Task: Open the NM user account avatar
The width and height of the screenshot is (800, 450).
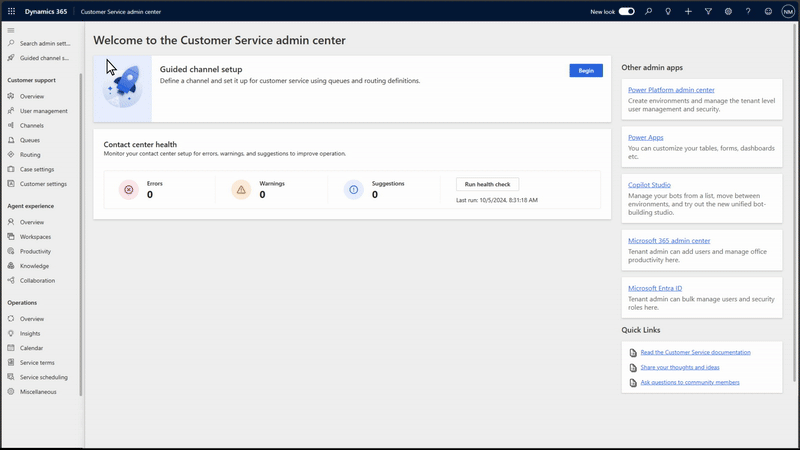Action: click(788, 11)
